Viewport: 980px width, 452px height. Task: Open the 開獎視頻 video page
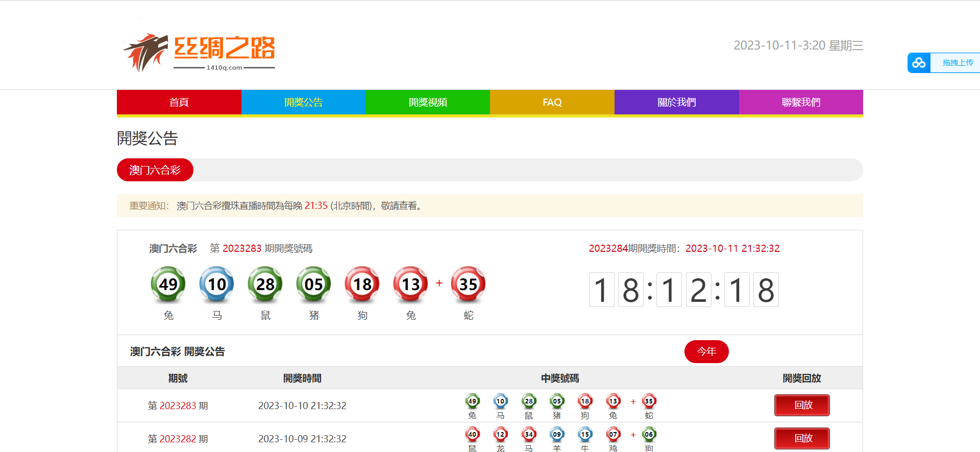(428, 102)
